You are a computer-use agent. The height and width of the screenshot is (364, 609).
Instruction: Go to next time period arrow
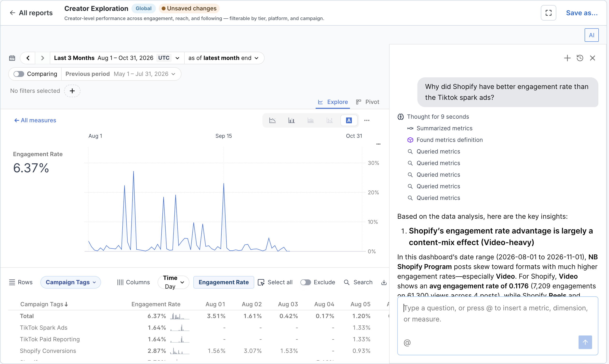point(43,58)
